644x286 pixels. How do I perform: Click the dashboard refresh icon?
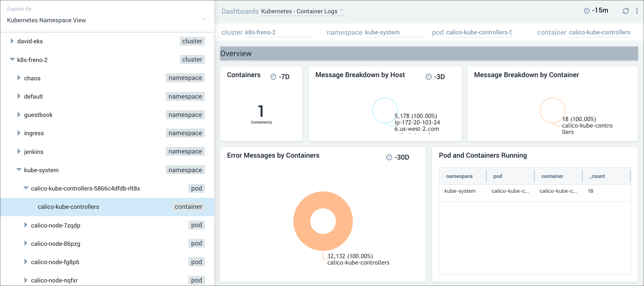pos(626,11)
